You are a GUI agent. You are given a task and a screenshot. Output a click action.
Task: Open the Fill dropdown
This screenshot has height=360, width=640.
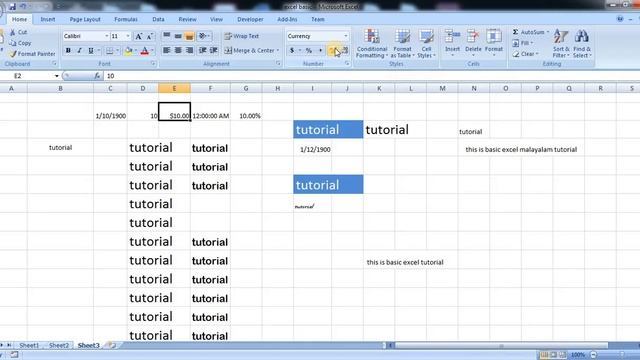[x=523, y=43]
